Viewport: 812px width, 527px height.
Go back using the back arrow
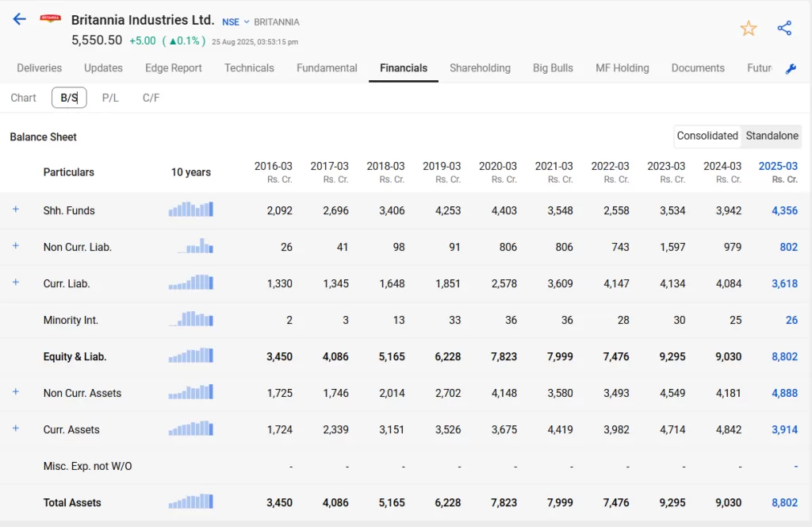pos(19,20)
